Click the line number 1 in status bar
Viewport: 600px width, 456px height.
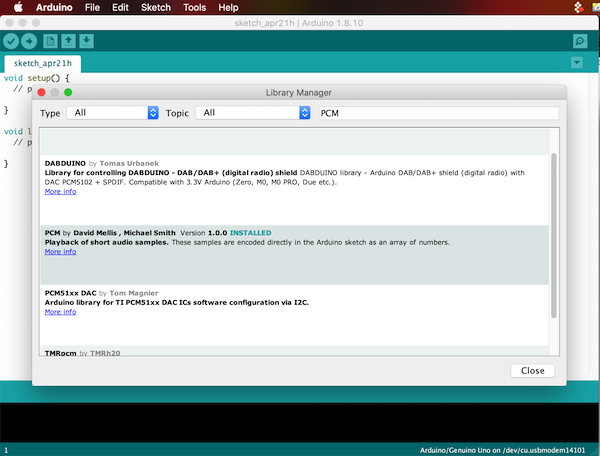coord(6,450)
